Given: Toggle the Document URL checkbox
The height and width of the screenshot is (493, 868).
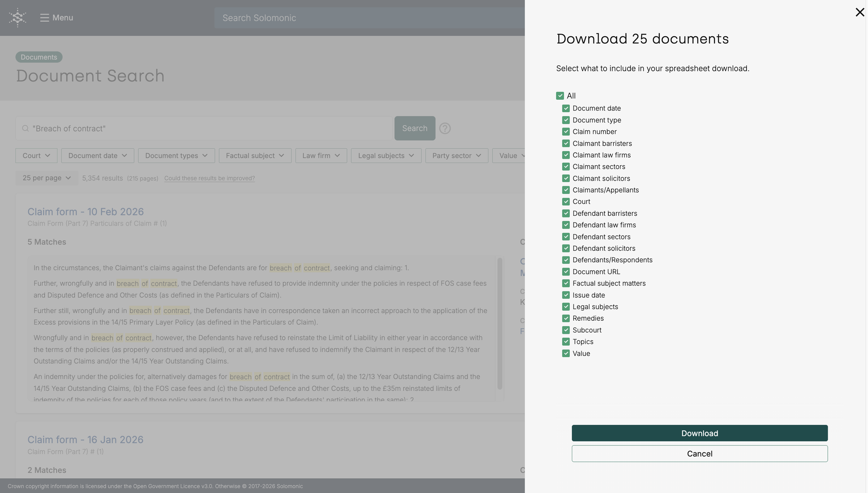Looking at the screenshot, I should pyautogui.click(x=566, y=272).
